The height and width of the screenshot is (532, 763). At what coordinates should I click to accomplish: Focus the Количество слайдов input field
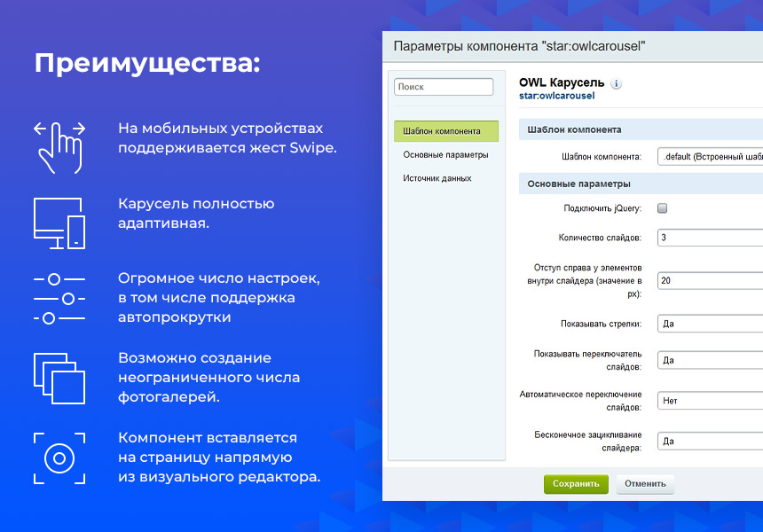(710, 238)
